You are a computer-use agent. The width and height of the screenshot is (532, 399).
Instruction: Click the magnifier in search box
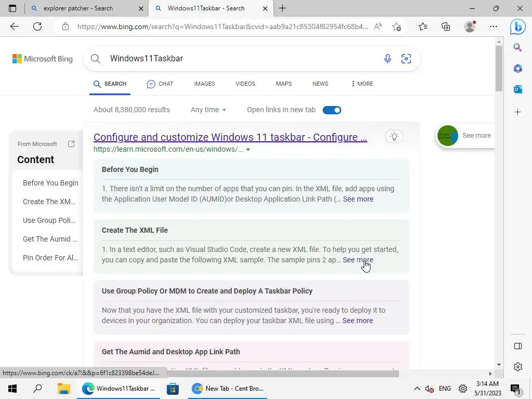pos(96,59)
